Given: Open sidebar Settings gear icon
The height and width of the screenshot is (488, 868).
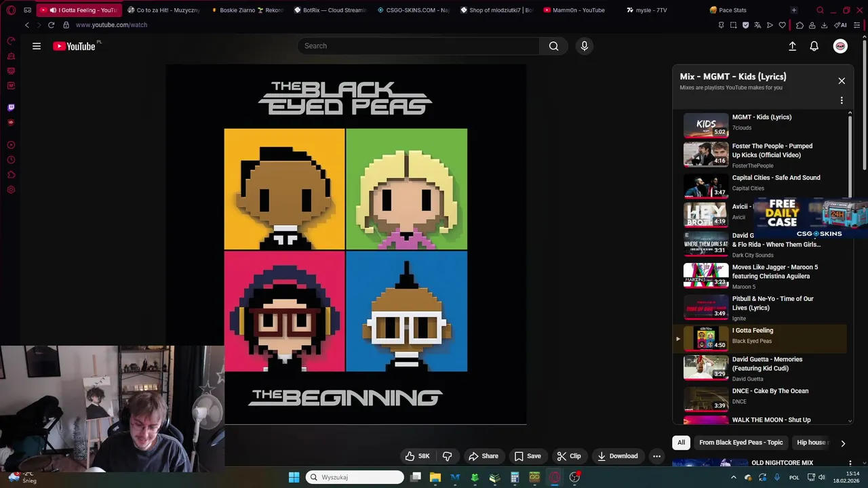Looking at the screenshot, I should (x=11, y=190).
